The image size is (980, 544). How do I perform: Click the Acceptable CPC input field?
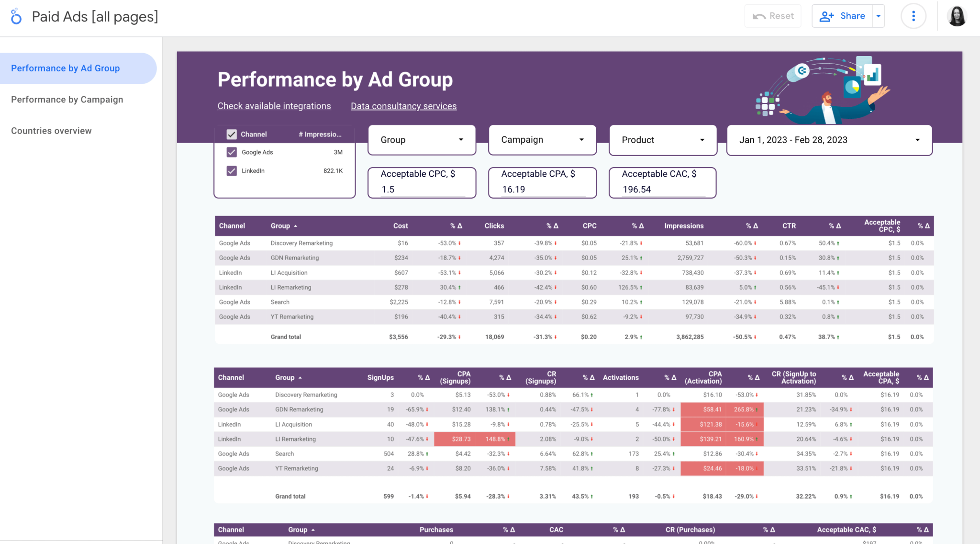pyautogui.click(x=421, y=189)
